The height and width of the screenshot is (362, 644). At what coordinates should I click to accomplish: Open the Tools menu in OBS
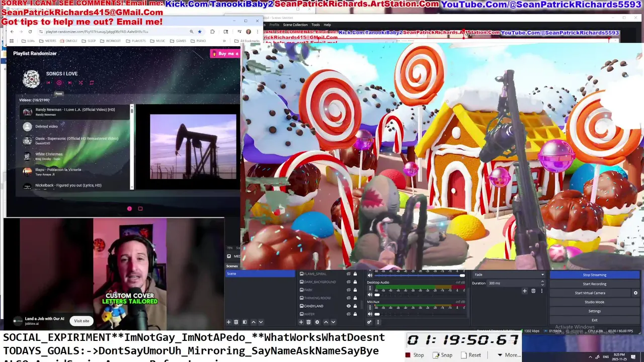315,25
